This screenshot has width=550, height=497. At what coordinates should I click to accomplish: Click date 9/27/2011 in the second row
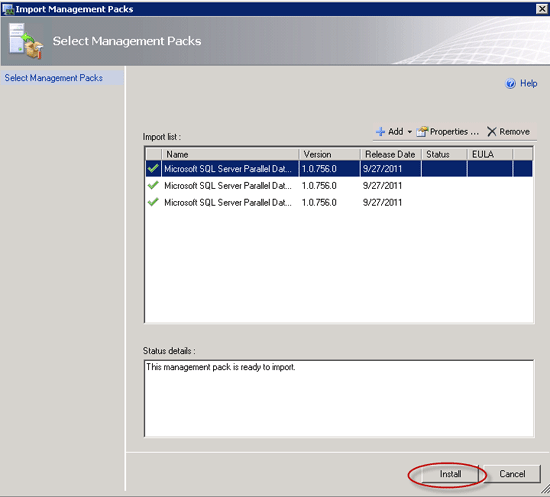(382, 186)
